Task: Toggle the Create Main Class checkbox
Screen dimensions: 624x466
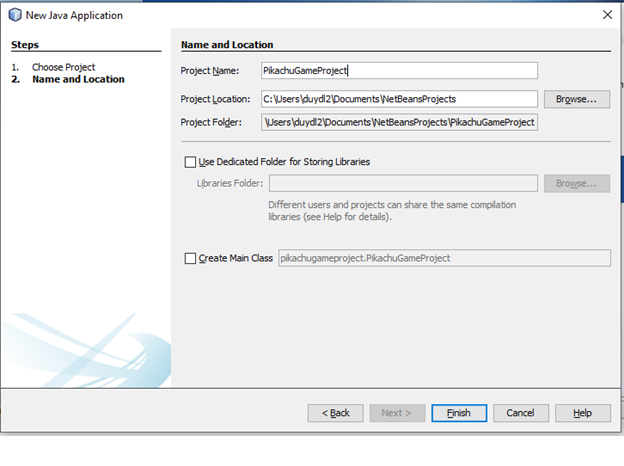Action: point(191,258)
